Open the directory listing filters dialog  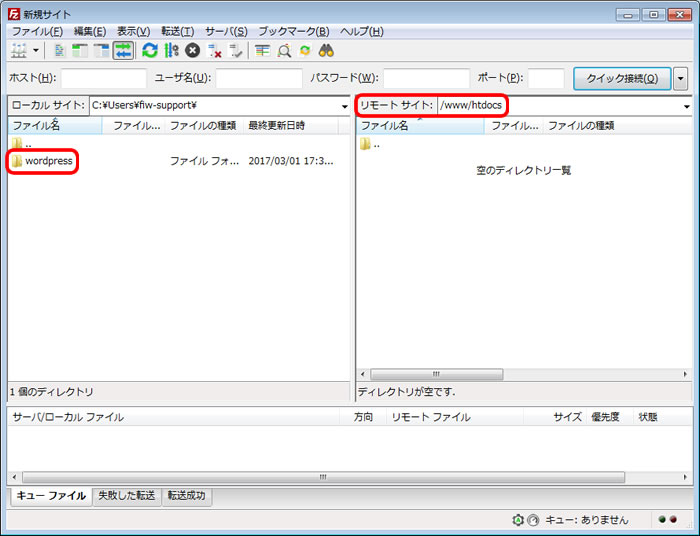(x=262, y=50)
